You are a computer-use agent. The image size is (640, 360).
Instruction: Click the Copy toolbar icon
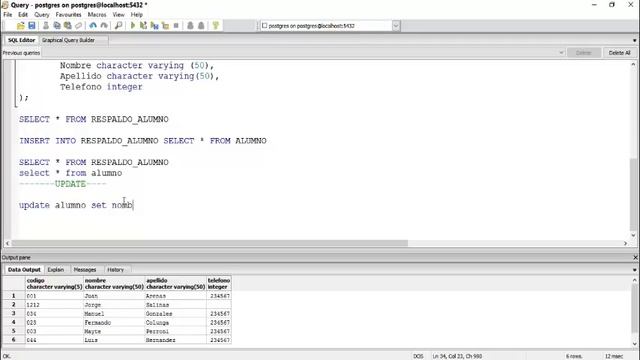point(57,26)
